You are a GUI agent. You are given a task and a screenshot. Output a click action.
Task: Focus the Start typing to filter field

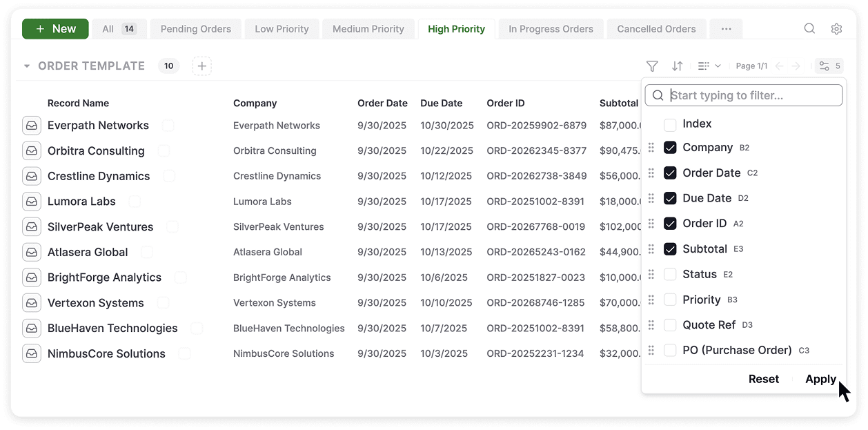(744, 95)
